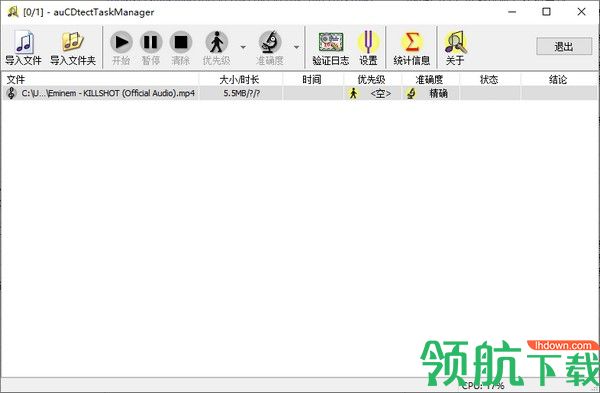Click the 精确 accuracy cell value
Viewport: 600px width, 393px height.
(439, 93)
